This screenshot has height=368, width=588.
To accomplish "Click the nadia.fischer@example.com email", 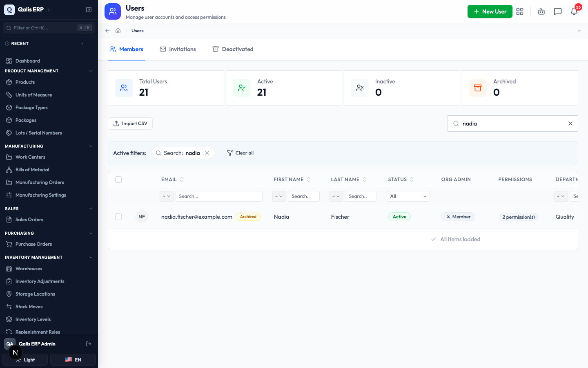I will pyautogui.click(x=197, y=217).
